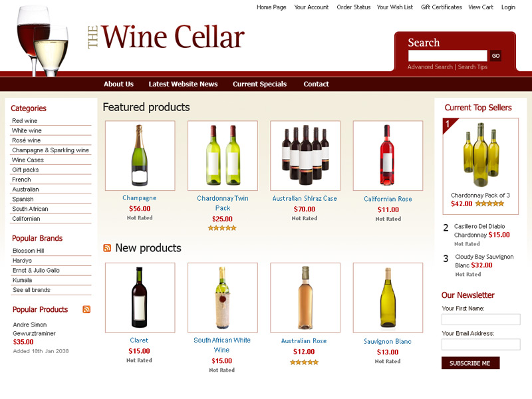Click the GO search button
The image size is (532, 399).
click(x=495, y=56)
